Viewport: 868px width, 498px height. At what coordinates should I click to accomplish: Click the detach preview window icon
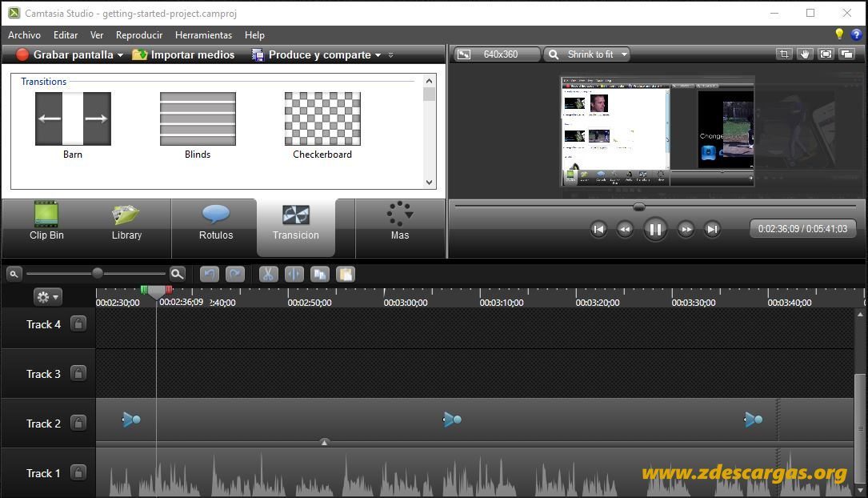(846, 54)
